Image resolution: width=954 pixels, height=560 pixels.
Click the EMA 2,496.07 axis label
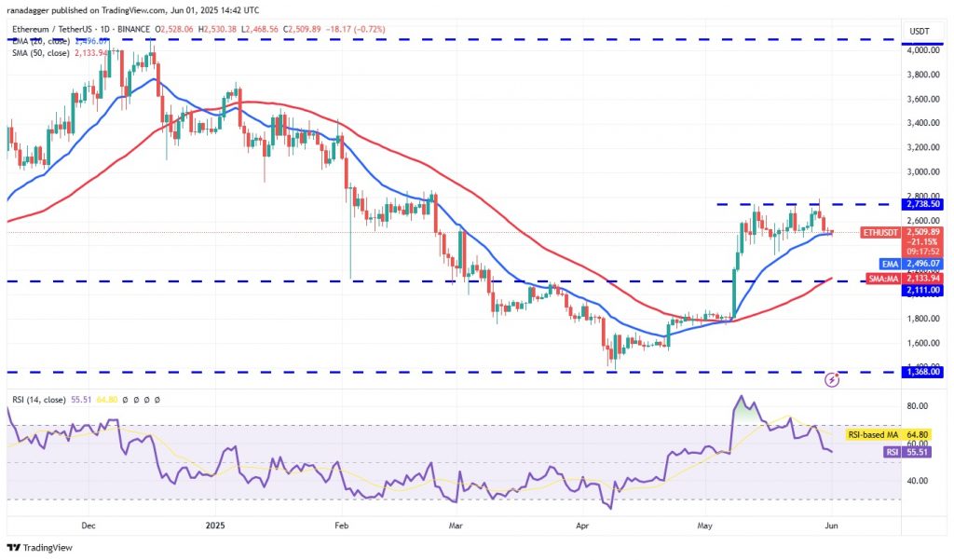pos(911,265)
